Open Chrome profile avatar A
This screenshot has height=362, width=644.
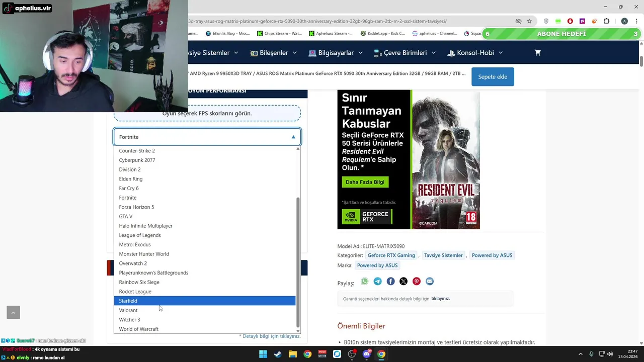624,21
